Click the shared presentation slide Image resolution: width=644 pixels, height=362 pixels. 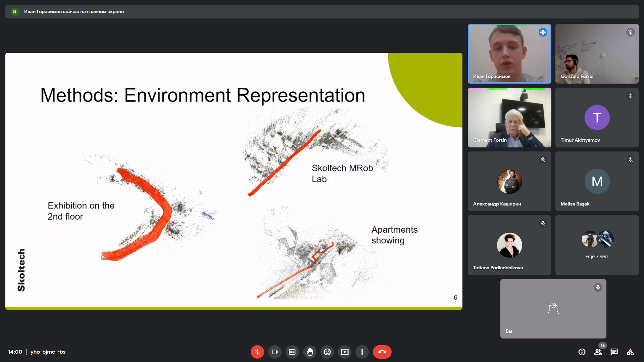[x=234, y=181]
